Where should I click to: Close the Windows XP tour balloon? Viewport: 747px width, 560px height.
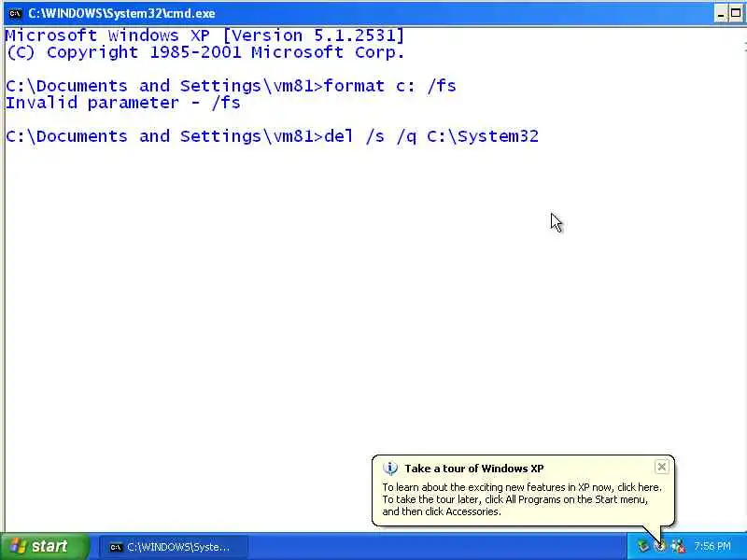pos(661,468)
